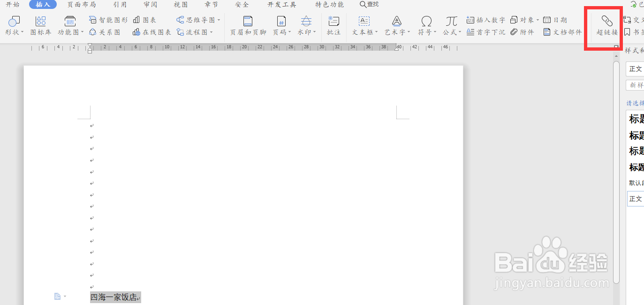This screenshot has width=644, height=305.
Task: Click Drop Cap (首字下沉)
Action: tap(486, 32)
